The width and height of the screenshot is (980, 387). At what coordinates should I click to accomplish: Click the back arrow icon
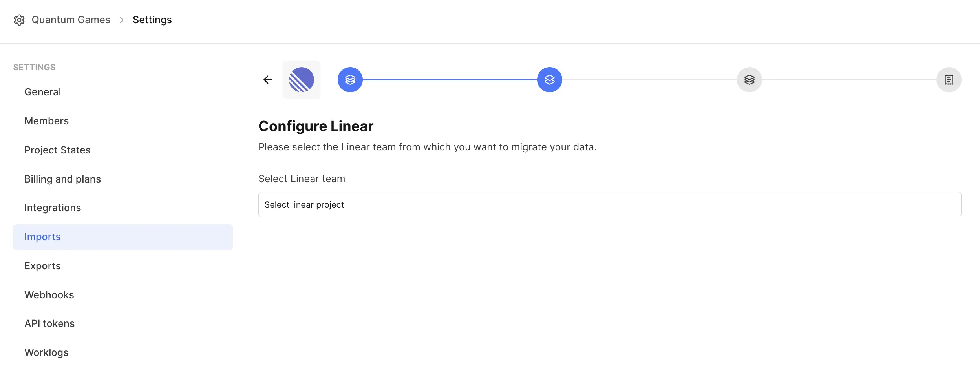point(268,80)
